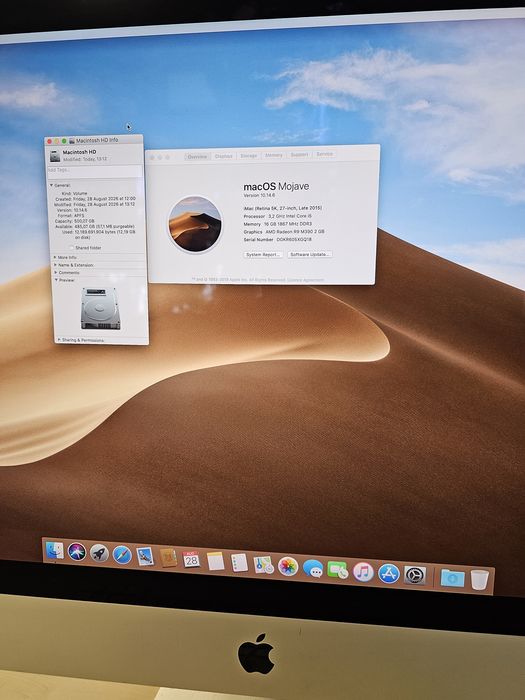
Task: Switch to the Support tab
Action: tap(299, 154)
